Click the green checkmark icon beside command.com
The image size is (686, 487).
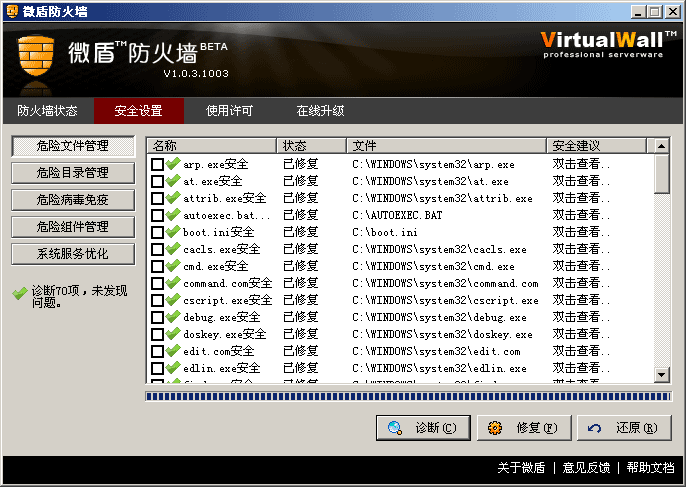coord(173,283)
